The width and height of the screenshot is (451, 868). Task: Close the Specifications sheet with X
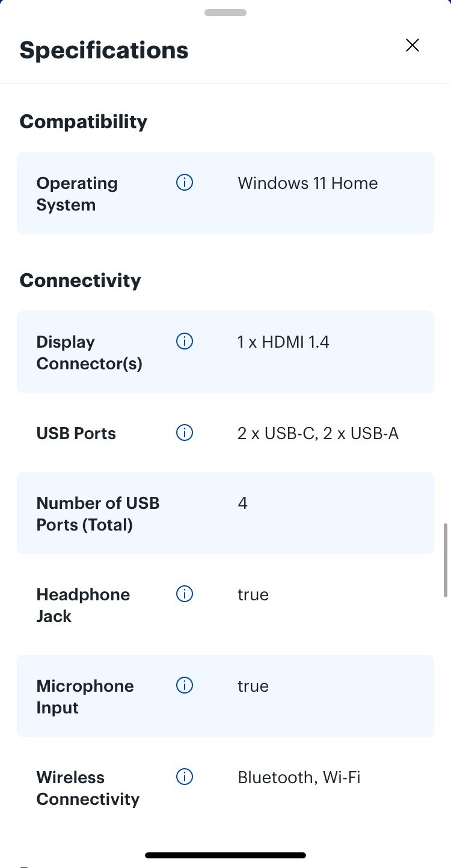(x=412, y=45)
